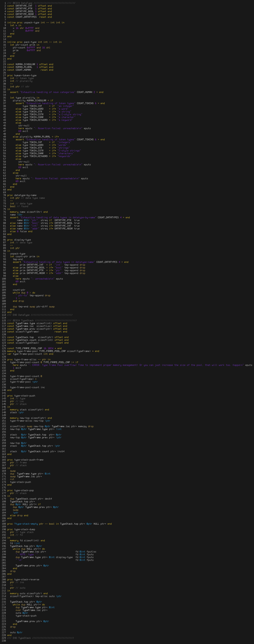Click 'const COUNT_HUMAN reset end' line

30,70
